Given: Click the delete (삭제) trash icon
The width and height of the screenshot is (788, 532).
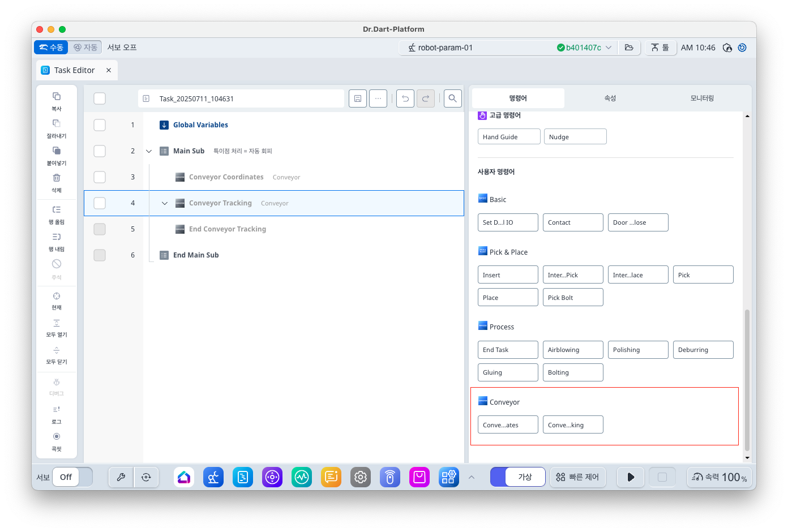Looking at the screenshot, I should coord(57,178).
